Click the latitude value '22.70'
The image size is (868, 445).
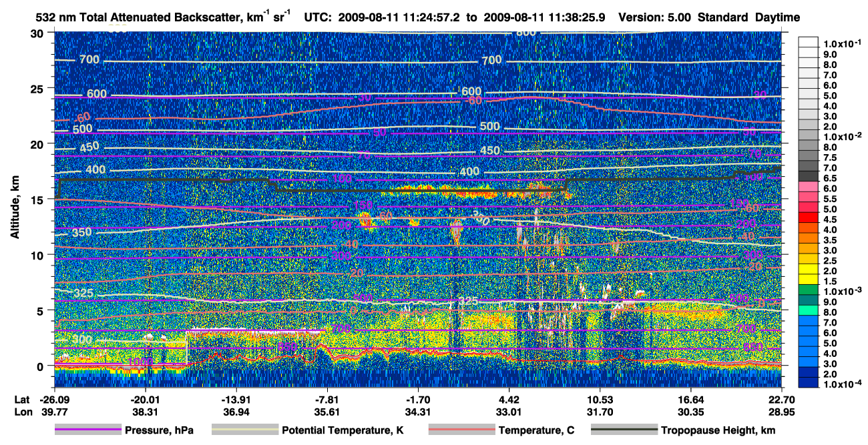(x=782, y=399)
